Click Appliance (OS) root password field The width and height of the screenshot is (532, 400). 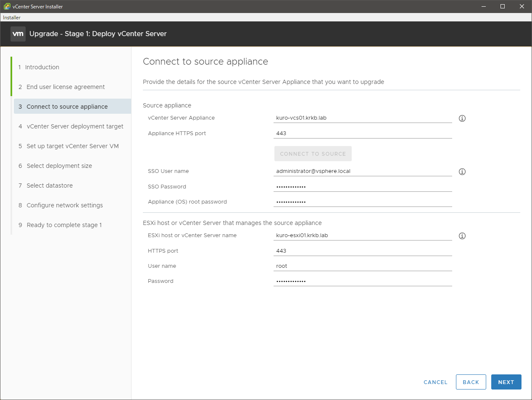click(x=362, y=202)
